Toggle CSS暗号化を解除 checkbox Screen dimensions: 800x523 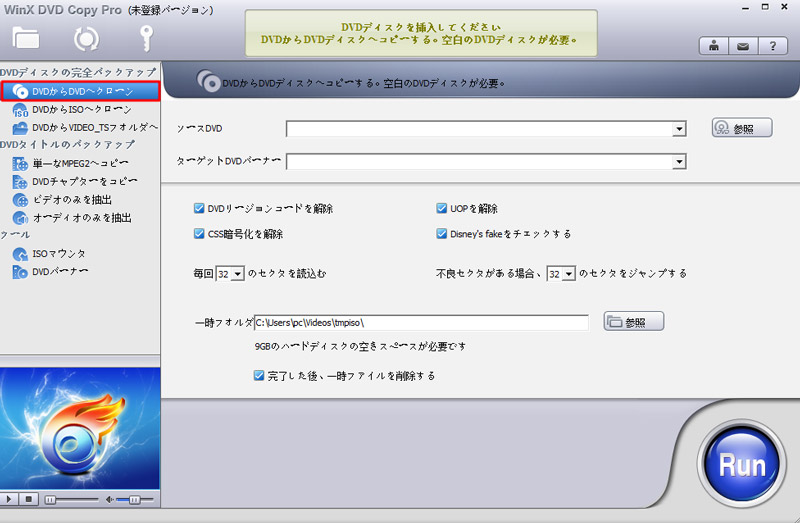point(199,234)
